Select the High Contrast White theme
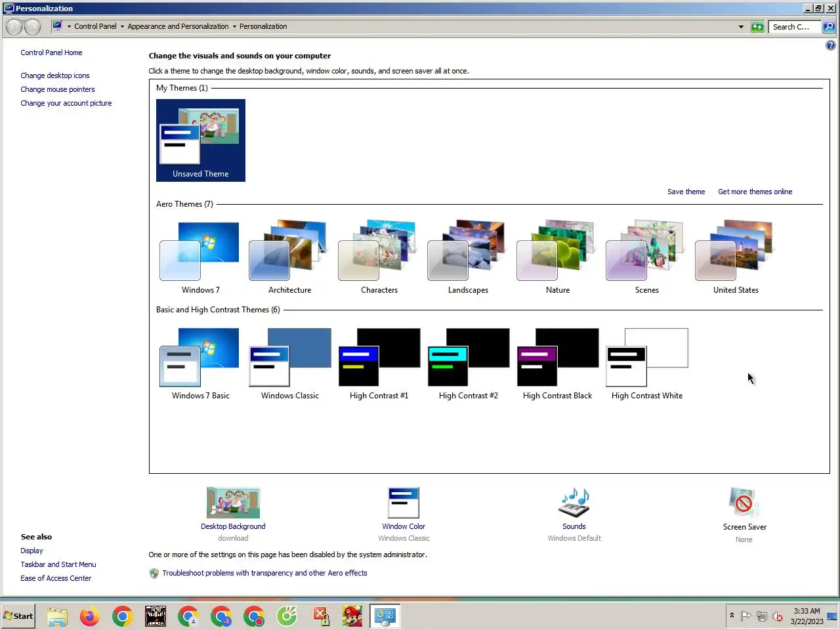 pyautogui.click(x=647, y=364)
